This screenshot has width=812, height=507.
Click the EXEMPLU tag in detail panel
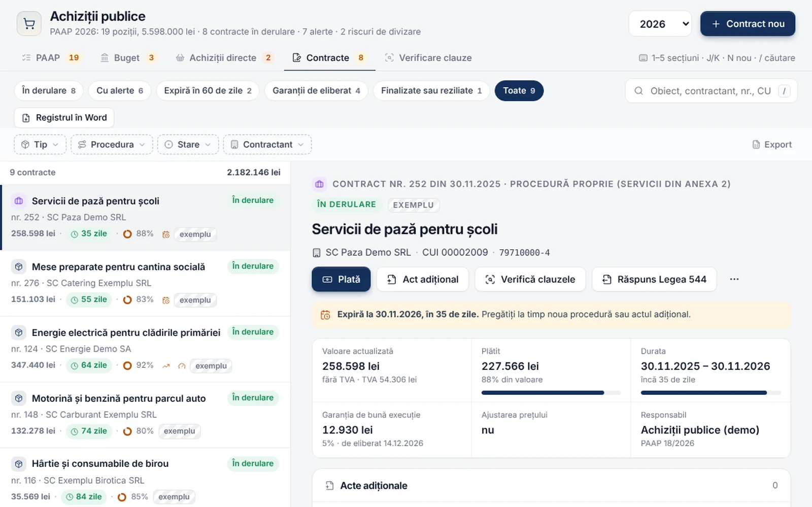click(x=414, y=205)
